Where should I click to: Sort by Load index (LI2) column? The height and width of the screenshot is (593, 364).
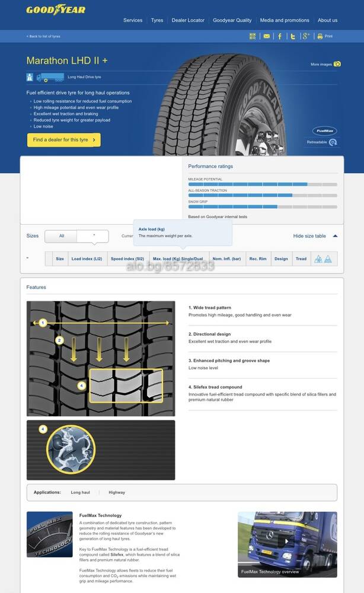coord(87,259)
